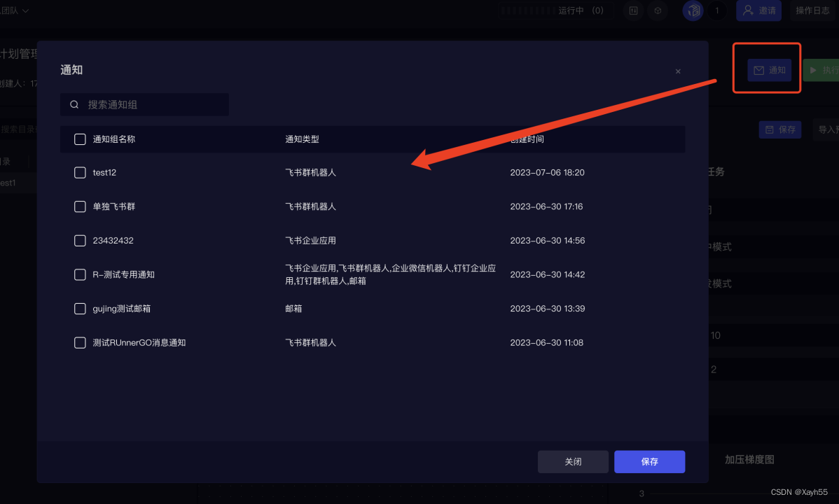This screenshot has width=839, height=504.
Task: Tick the checkbox for R-测试专用通知
Action: pyautogui.click(x=80, y=274)
